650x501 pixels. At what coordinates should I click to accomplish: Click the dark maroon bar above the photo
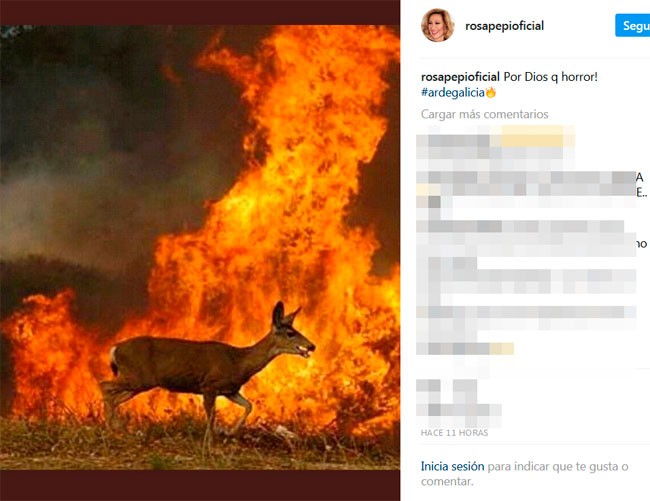click(200, 12)
